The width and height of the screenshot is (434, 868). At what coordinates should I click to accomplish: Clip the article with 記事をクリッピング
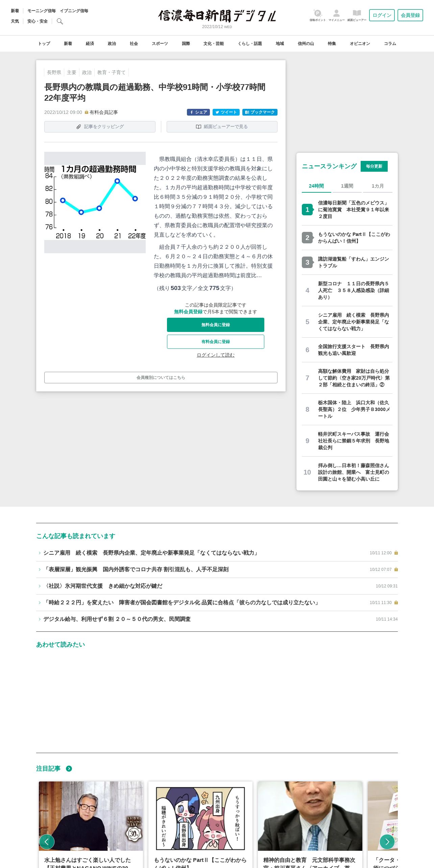100,127
